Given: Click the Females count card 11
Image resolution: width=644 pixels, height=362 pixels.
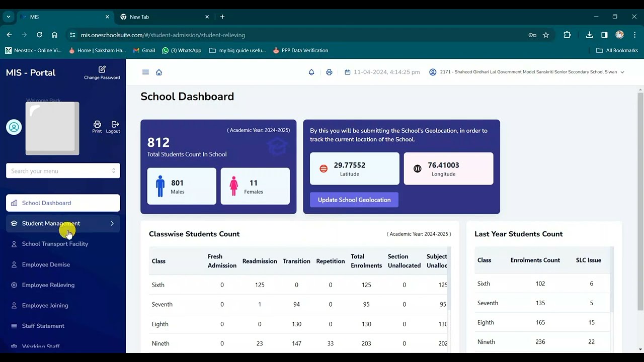Looking at the screenshot, I should [255, 186].
